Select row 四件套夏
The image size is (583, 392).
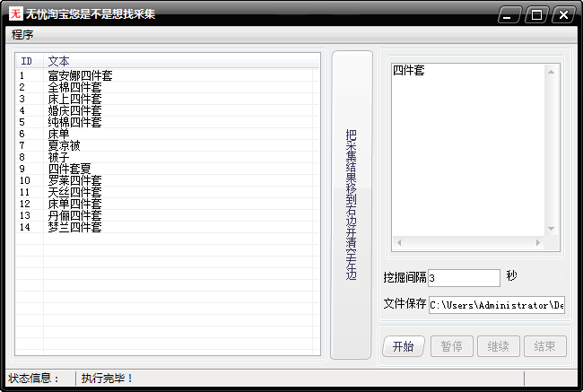pos(168,169)
